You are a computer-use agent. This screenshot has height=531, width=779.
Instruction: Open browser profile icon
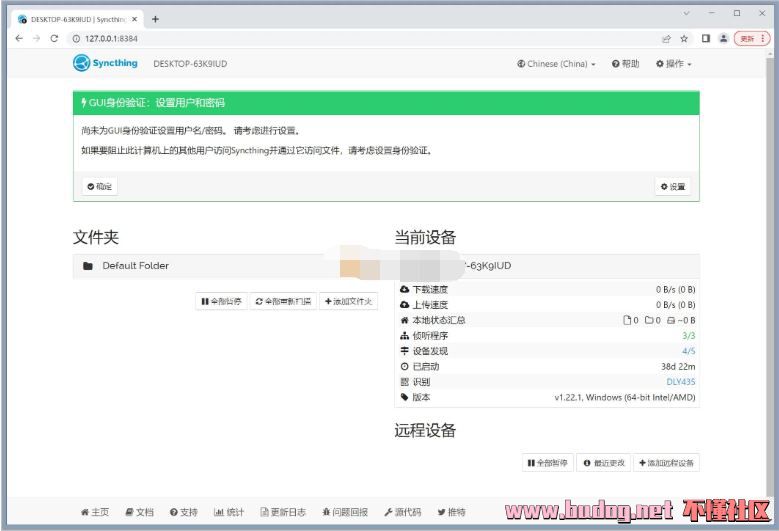click(724, 38)
